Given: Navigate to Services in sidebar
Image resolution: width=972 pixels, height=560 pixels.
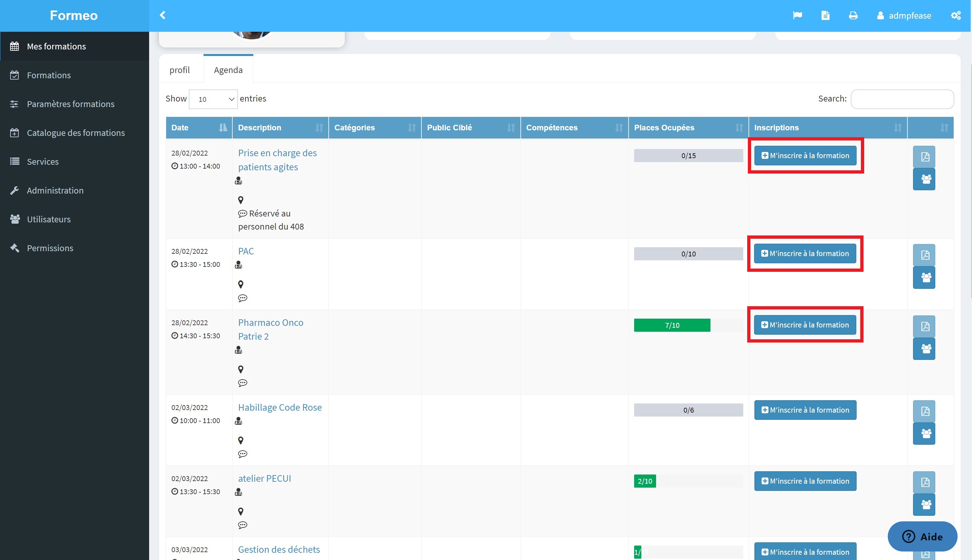Looking at the screenshot, I should [x=74, y=161].
